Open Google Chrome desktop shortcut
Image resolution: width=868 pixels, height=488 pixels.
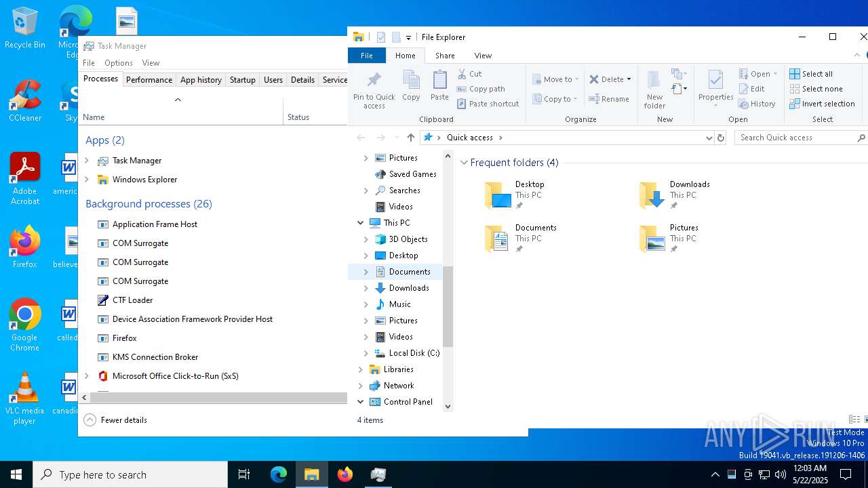coord(24,325)
